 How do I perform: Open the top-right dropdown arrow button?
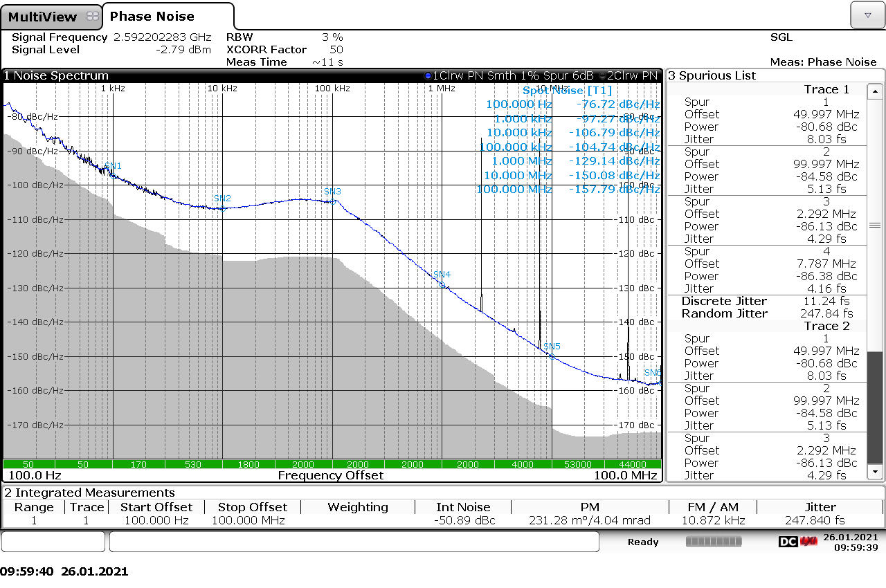click(x=867, y=15)
